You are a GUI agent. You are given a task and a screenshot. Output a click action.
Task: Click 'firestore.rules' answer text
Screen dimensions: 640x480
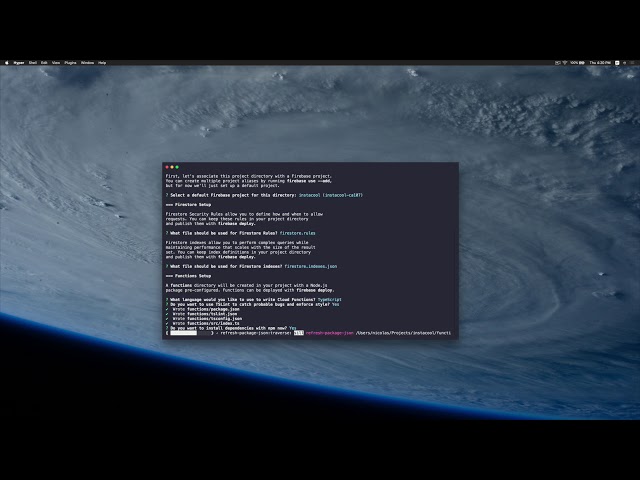point(298,233)
